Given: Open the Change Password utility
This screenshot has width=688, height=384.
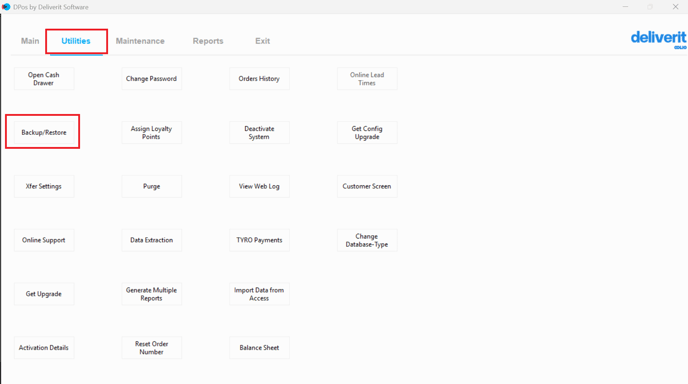Looking at the screenshot, I should click(x=151, y=79).
